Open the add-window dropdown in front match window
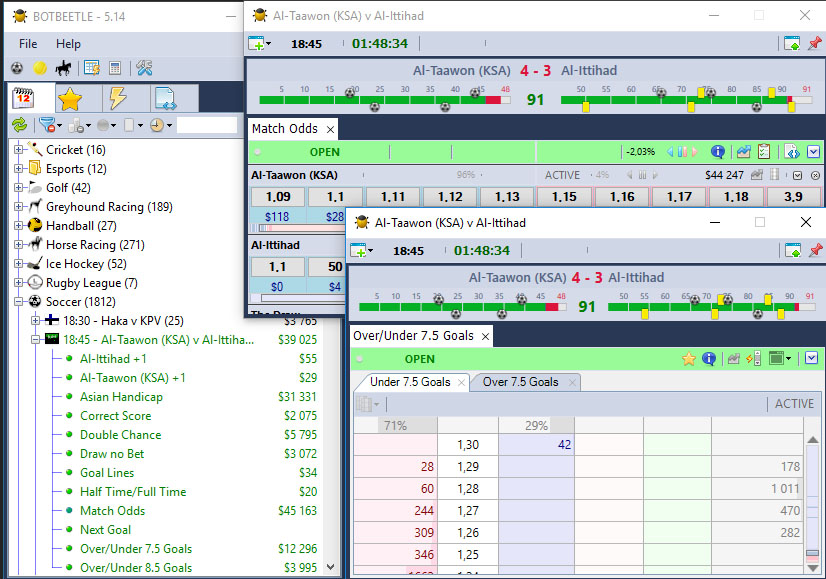 click(x=361, y=250)
